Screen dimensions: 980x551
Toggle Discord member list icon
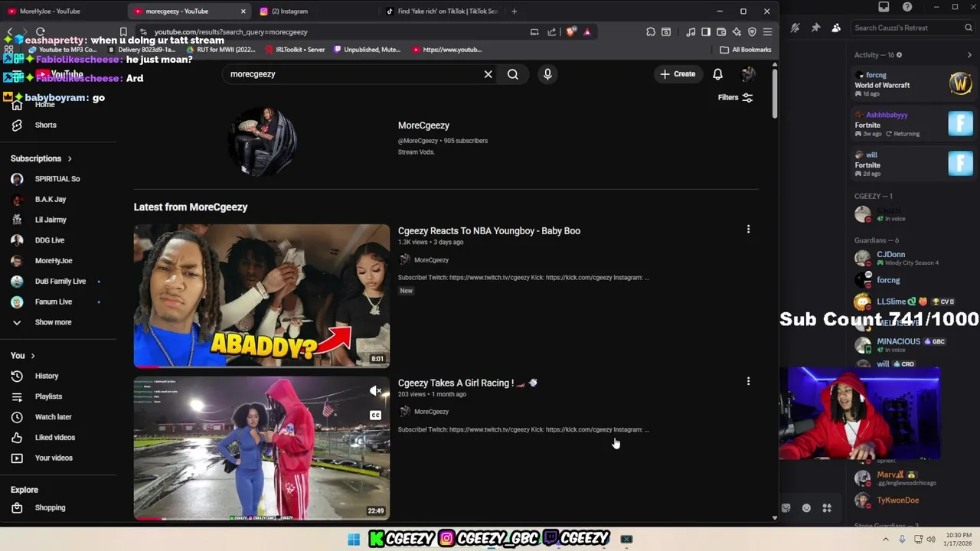click(836, 28)
